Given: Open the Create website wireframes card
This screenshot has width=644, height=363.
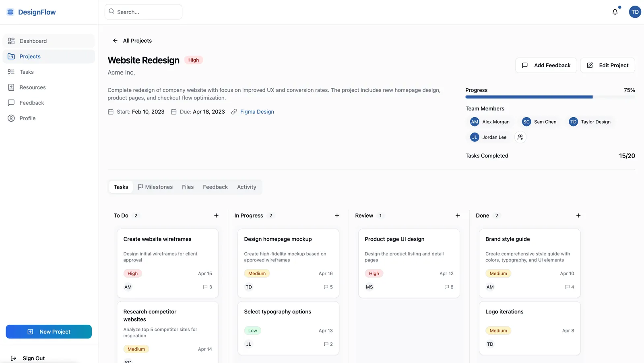Looking at the screenshot, I should pyautogui.click(x=168, y=263).
